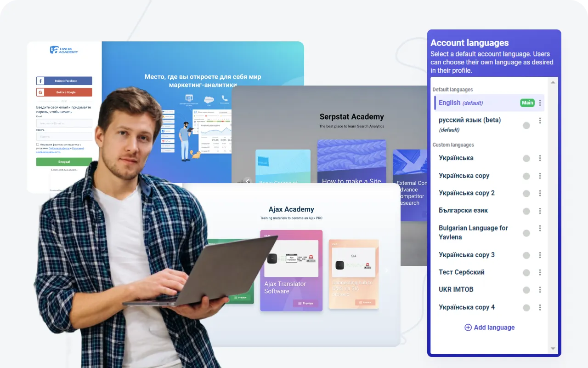Image resolution: width=588 pixels, height=368 pixels.
Task: Select the English (default) language row
Action: click(489, 103)
